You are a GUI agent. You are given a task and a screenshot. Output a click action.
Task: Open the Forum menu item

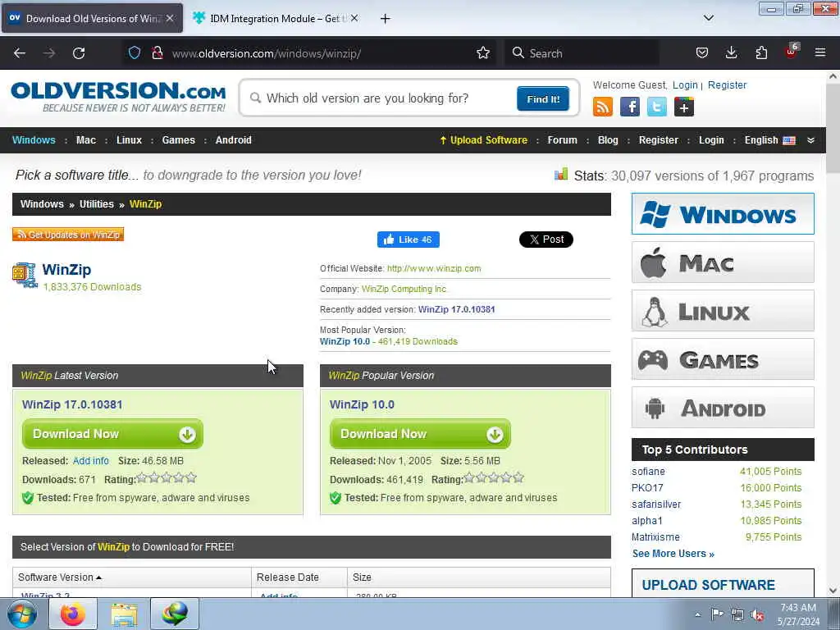click(563, 139)
